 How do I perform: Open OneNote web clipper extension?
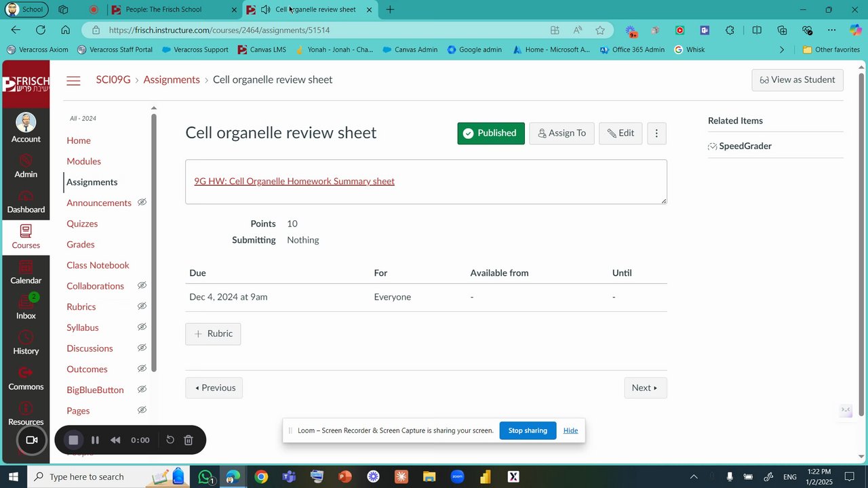pos(705,30)
